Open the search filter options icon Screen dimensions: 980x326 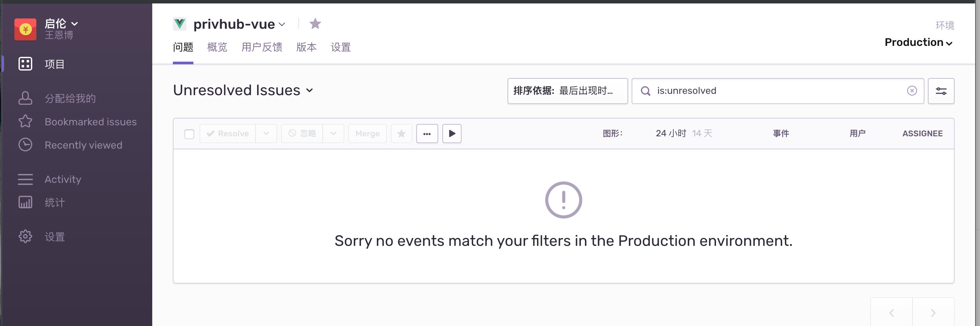click(x=941, y=91)
